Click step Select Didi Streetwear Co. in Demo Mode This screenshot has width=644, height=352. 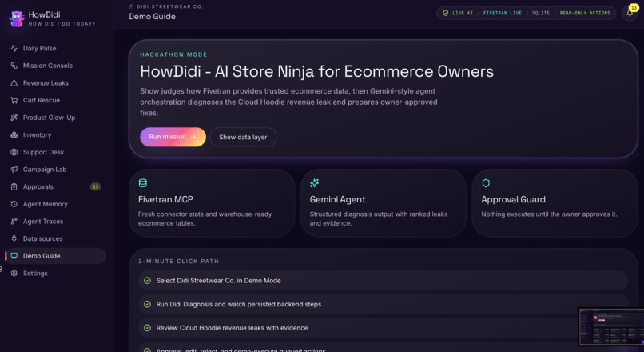point(384,281)
